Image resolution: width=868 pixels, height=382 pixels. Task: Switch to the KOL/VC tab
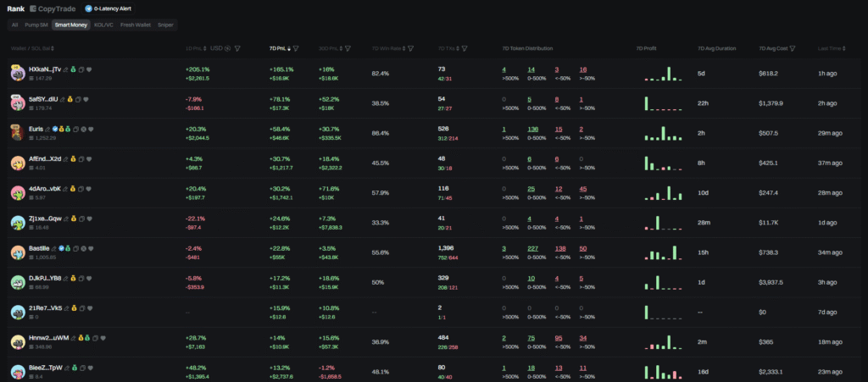(104, 25)
